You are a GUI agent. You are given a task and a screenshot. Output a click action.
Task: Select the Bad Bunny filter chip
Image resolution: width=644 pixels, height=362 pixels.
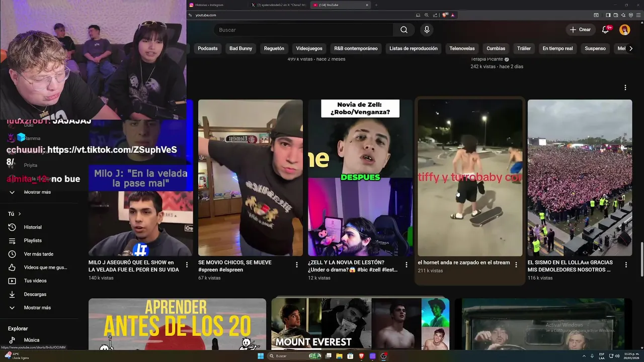tap(240, 48)
